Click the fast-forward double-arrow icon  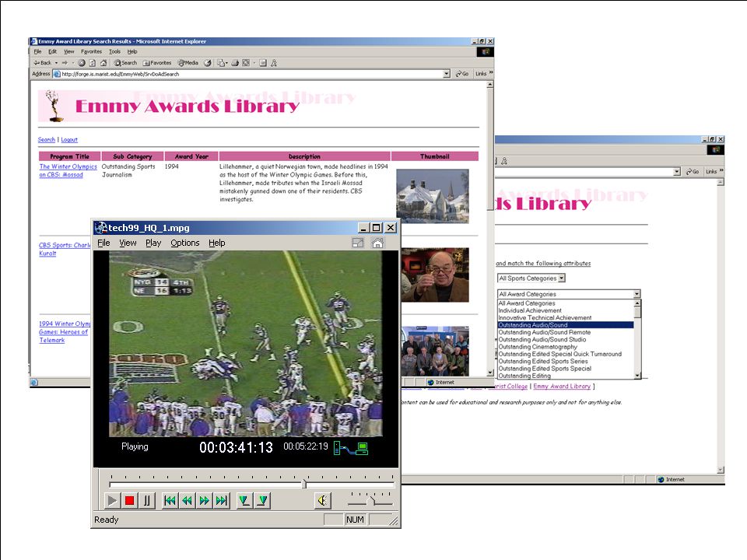(x=205, y=500)
